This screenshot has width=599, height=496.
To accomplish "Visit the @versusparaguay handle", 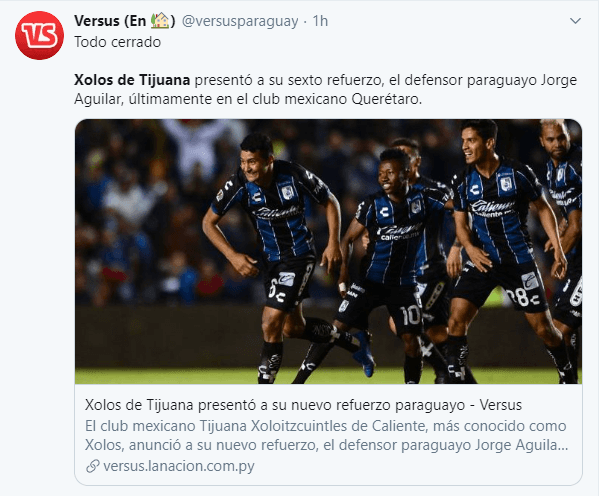I will click(240, 21).
